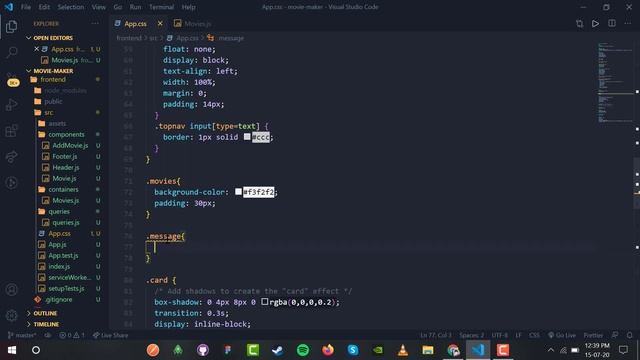Open the Manage gear icon
Image resolution: width=640 pixels, height=360 pixels.
(11, 315)
